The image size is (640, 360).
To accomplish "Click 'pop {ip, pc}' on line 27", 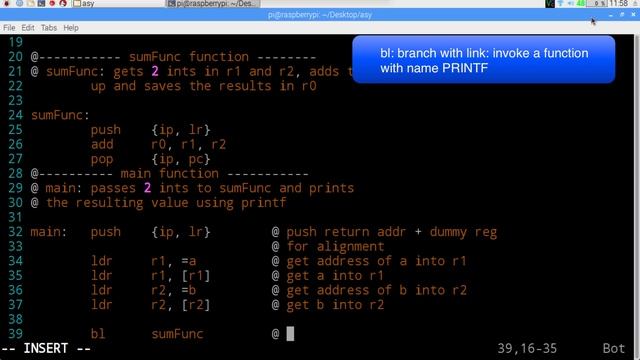I will click(150, 159).
